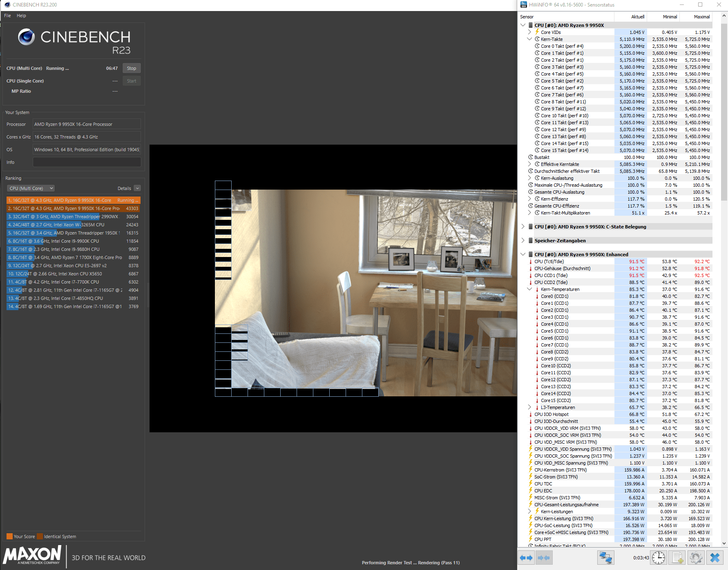Click the lightning icon beside SoC-Strom

531,477
